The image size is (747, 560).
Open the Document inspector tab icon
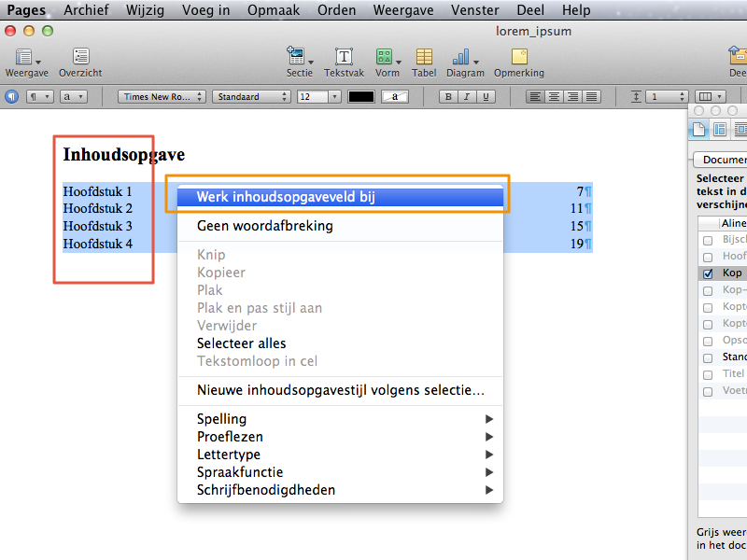[698, 129]
